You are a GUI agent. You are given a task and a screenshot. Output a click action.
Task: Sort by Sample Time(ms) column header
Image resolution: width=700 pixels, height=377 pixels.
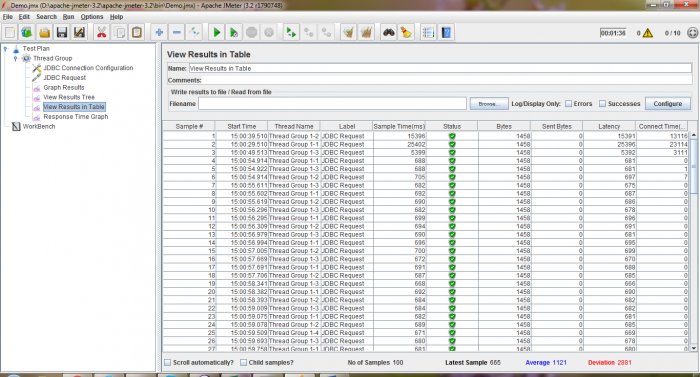pos(399,126)
